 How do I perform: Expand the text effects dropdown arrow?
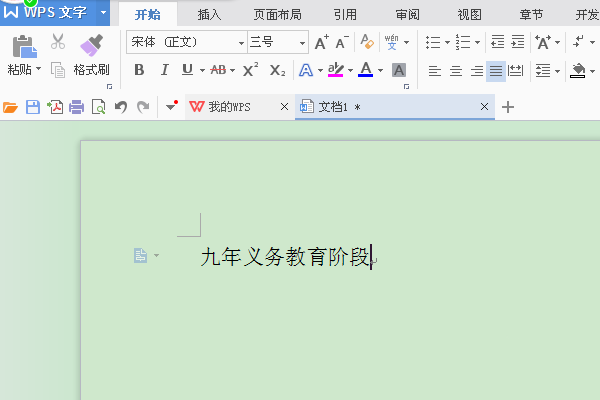[x=320, y=70]
